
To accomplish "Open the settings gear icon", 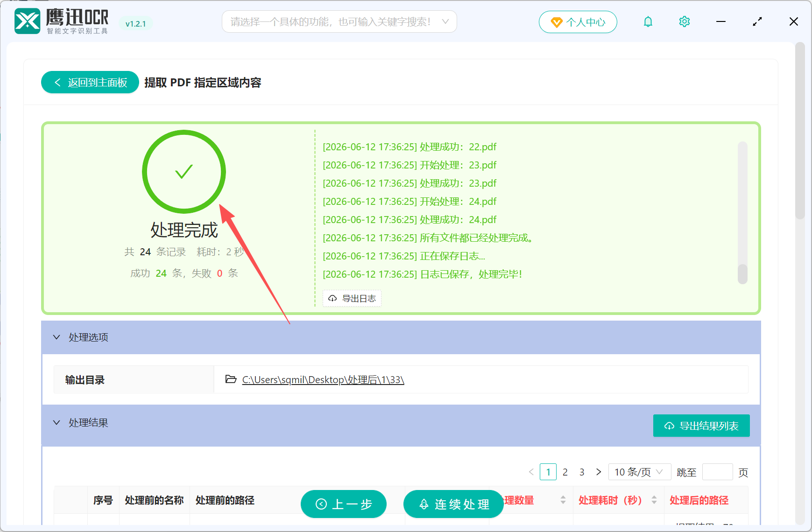I will click(x=685, y=21).
